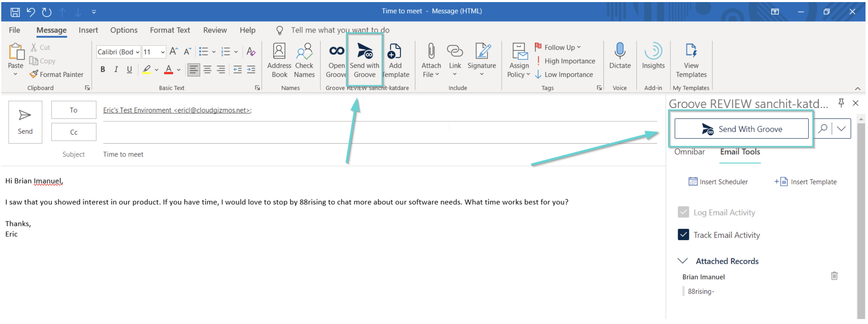868x324 pixels.
Task: Open the font size dropdown
Action: tap(162, 52)
